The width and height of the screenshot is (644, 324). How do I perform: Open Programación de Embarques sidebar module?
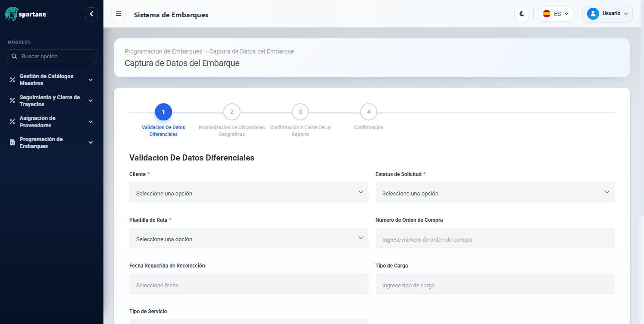click(52, 142)
